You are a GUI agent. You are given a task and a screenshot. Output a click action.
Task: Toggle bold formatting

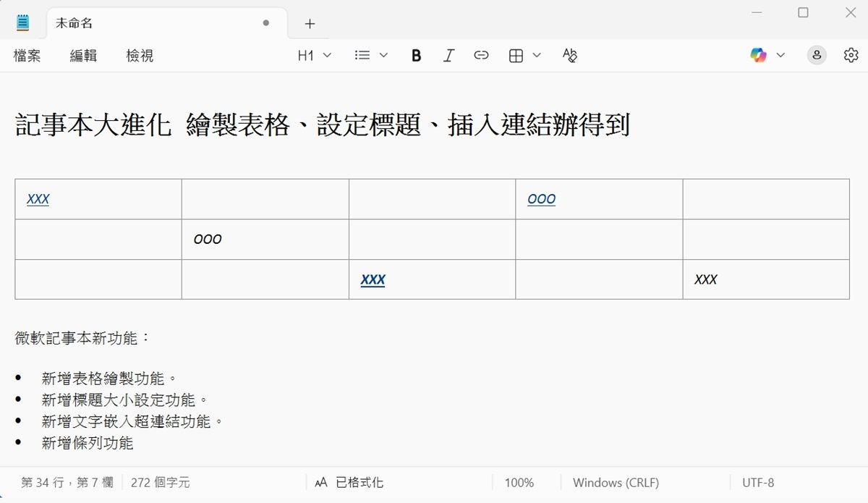[416, 55]
